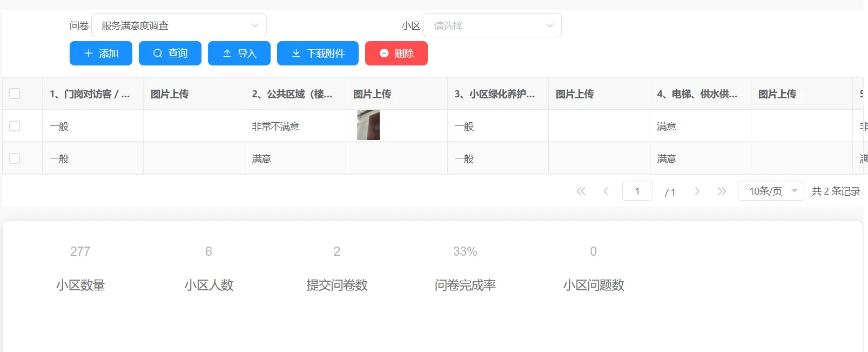Open the 问卷 questionnaire dropdown
868x352 pixels.
pyautogui.click(x=179, y=25)
